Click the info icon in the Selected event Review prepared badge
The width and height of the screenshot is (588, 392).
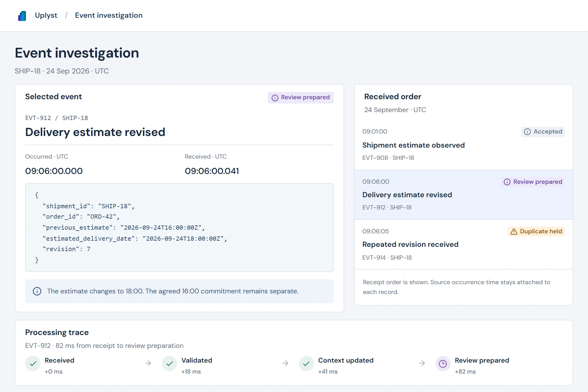275,98
